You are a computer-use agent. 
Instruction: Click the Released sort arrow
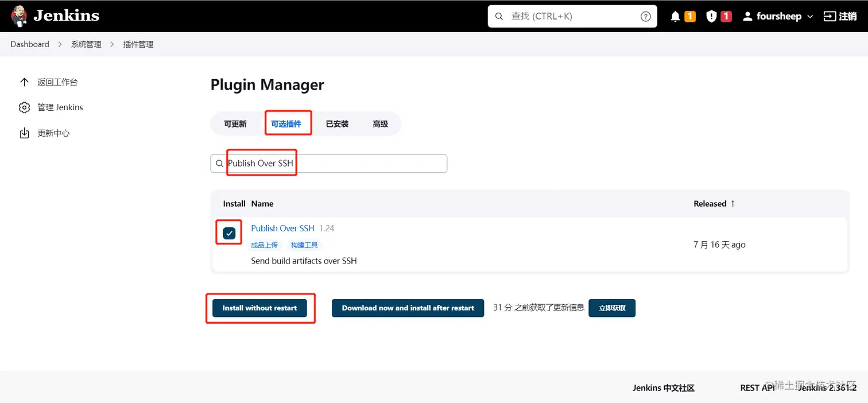(733, 203)
